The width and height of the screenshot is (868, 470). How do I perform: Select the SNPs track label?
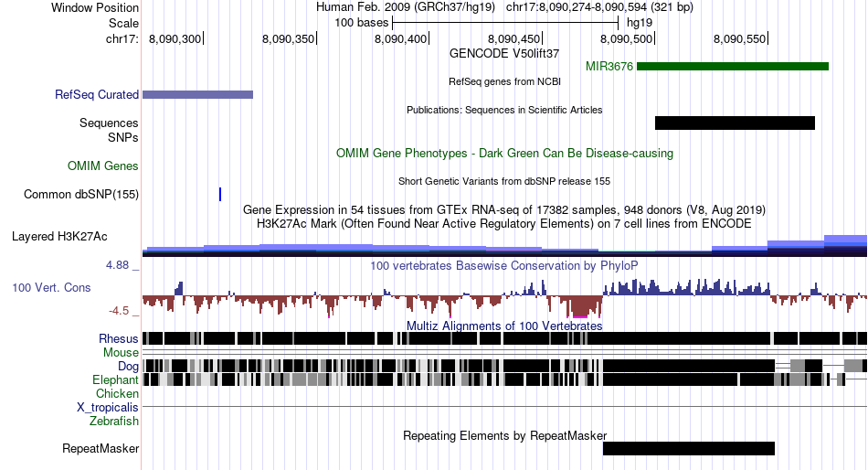(123, 137)
